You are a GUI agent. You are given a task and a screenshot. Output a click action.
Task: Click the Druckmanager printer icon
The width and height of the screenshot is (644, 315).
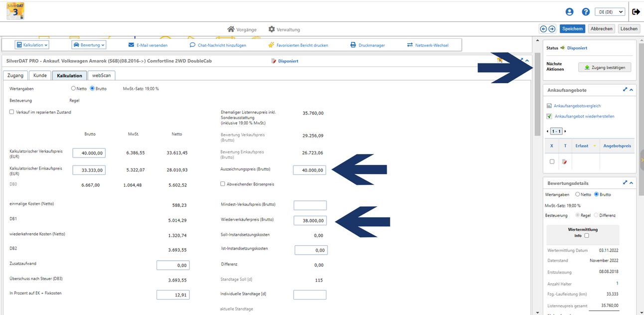pos(353,45)
